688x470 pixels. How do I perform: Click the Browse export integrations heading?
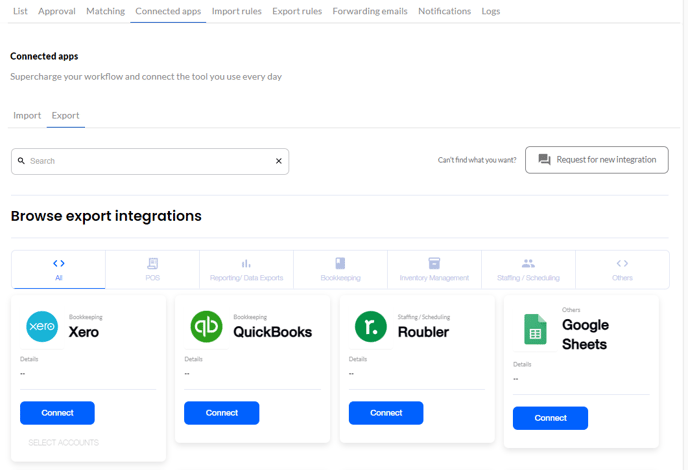106,216
